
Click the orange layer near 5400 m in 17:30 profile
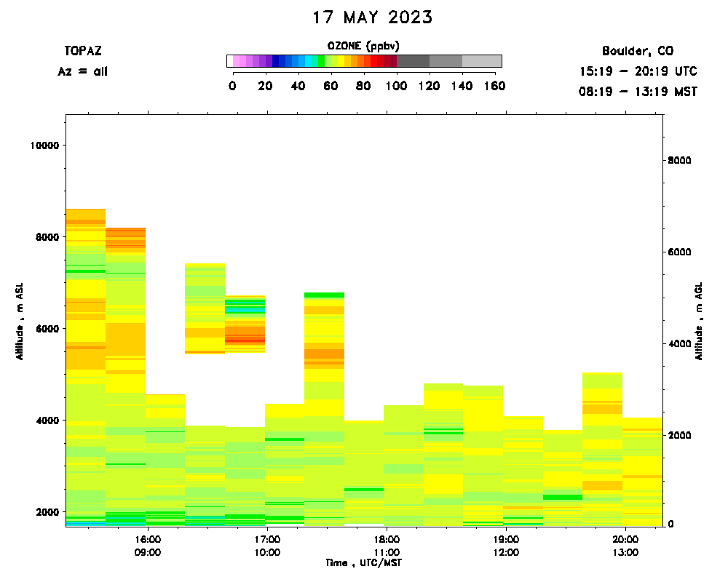click(325, 354)
